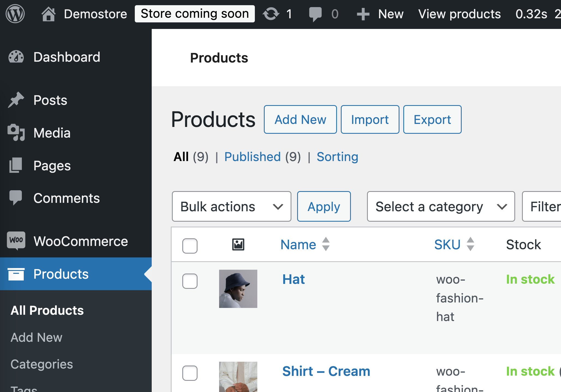The height and width of the screenshot is (392, 561).
Task: Open the Published products filter link
Action: pyautogui.click(x=252, y=157)
